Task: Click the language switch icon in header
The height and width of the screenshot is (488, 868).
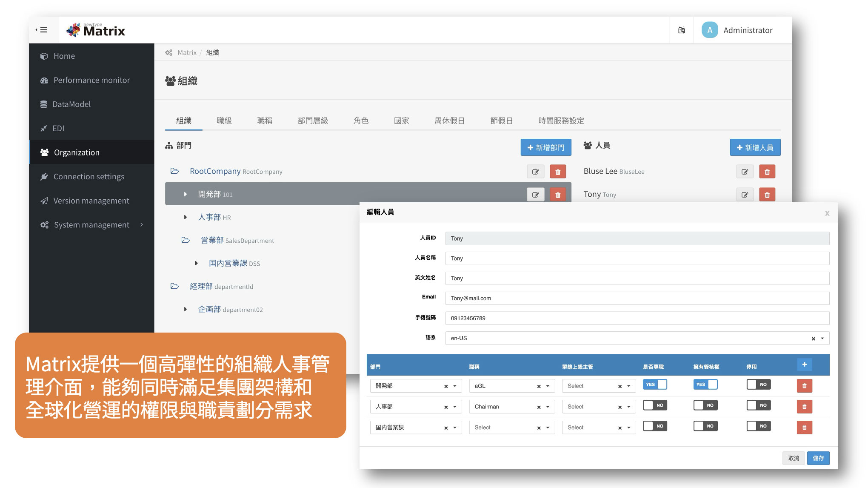Action: [x=682, y=30]
